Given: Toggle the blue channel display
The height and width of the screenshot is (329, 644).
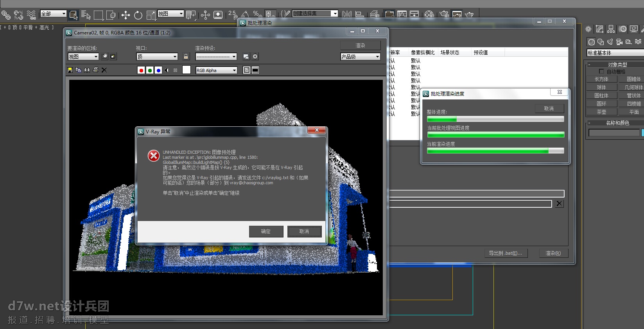Looking at the screenshot, I should 158,70.
